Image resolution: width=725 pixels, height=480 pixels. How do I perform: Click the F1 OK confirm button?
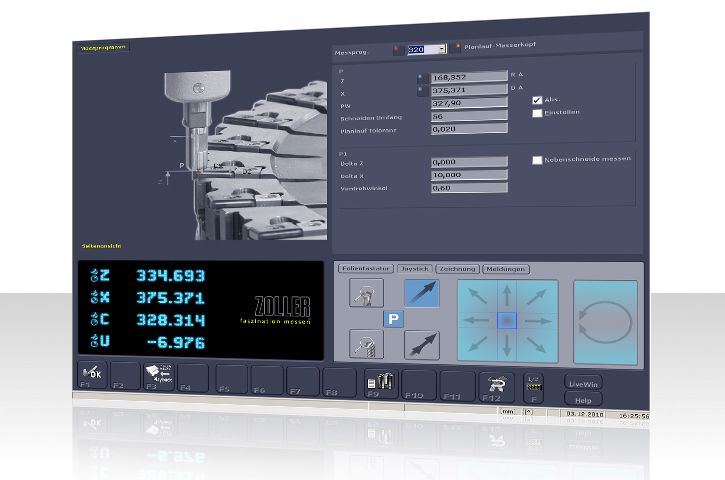click(x=92, y=375)
